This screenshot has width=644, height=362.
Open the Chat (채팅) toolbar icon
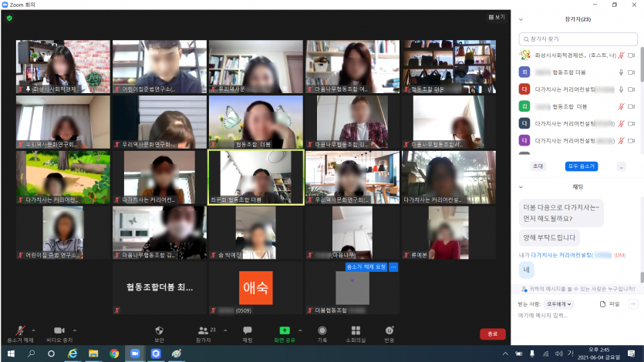[x=248, y=330]
